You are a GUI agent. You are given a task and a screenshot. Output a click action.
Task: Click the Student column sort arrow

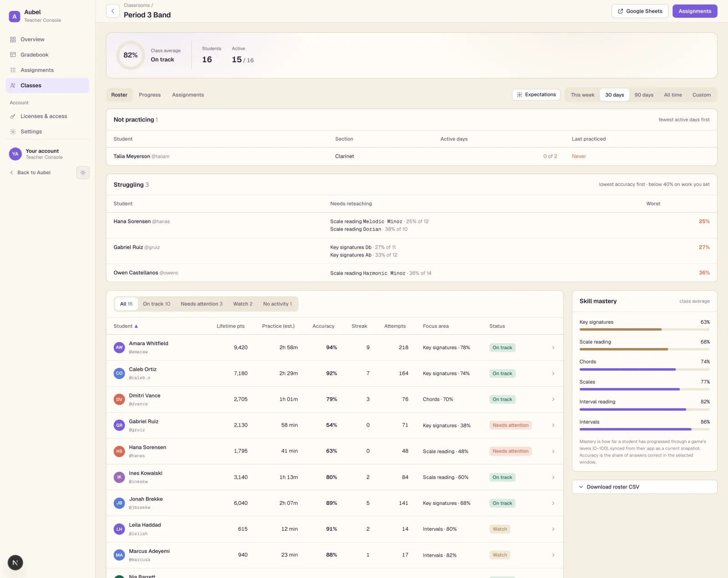[136, 326]
